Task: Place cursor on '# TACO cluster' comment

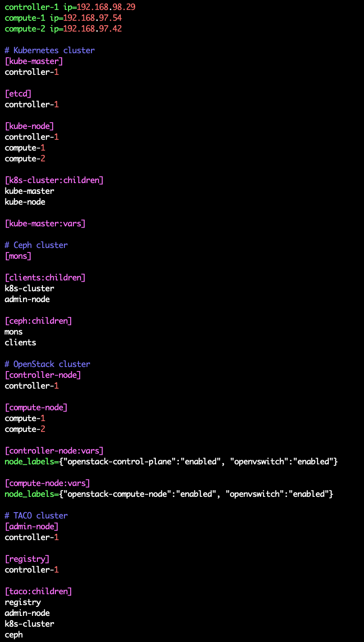Action: pos(36,516)
